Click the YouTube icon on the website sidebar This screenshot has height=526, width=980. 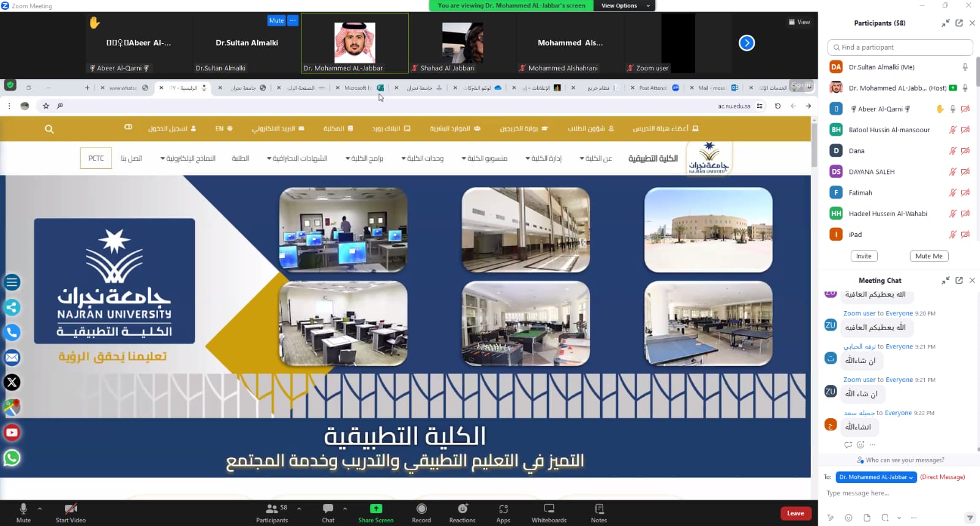(12, 433)
